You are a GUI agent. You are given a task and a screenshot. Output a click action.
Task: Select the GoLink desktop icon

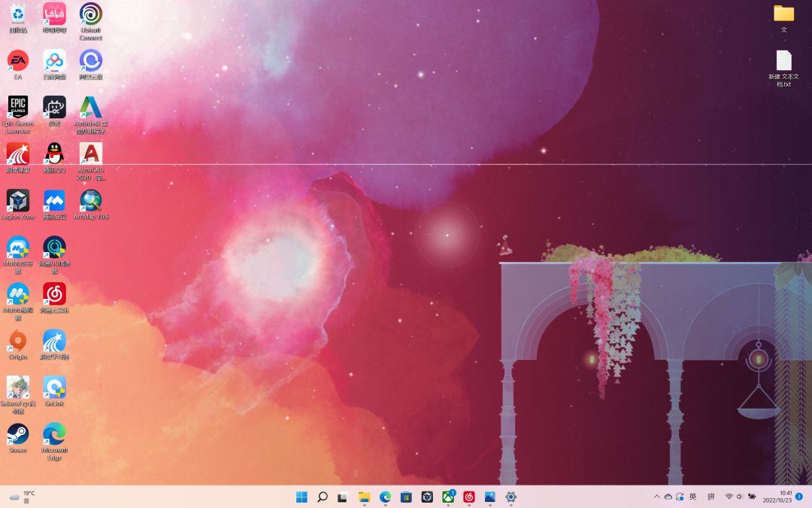click(54, 391)
